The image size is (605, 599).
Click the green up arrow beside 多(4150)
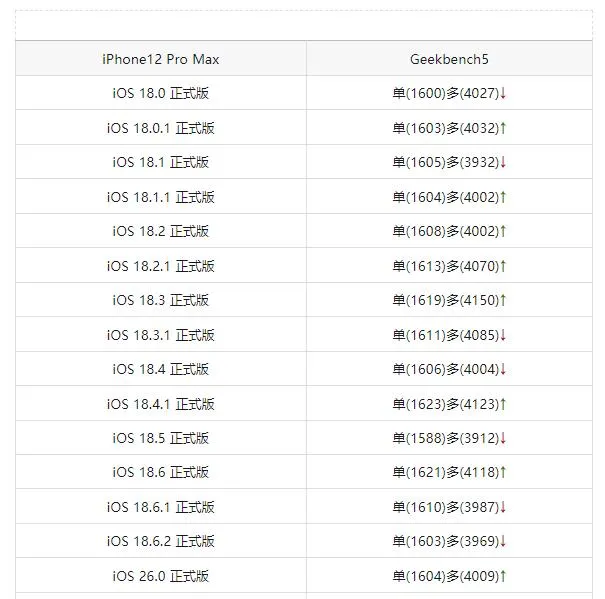[503, 300]
